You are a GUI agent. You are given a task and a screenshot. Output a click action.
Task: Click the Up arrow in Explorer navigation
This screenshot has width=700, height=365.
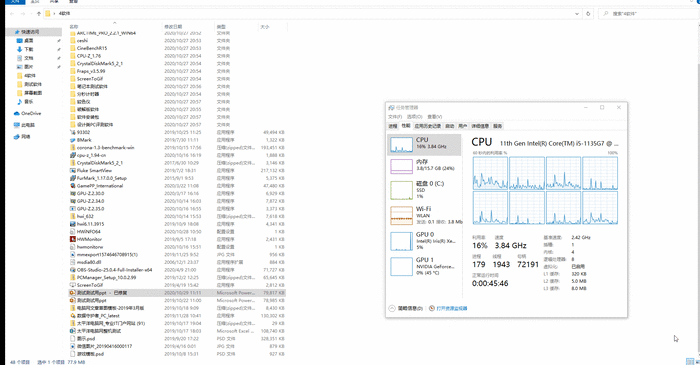coord(39,14)
